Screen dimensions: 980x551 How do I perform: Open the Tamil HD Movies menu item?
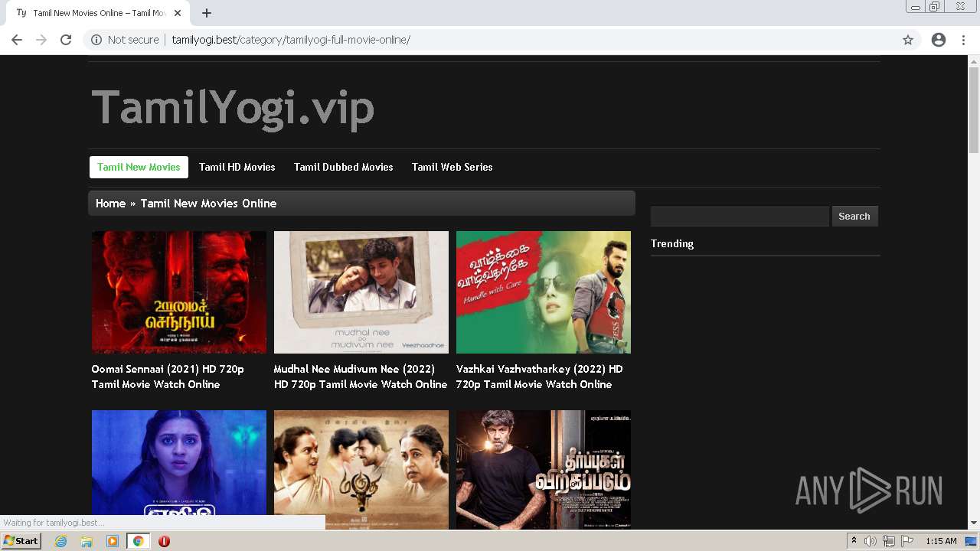(x=237, y=167)
